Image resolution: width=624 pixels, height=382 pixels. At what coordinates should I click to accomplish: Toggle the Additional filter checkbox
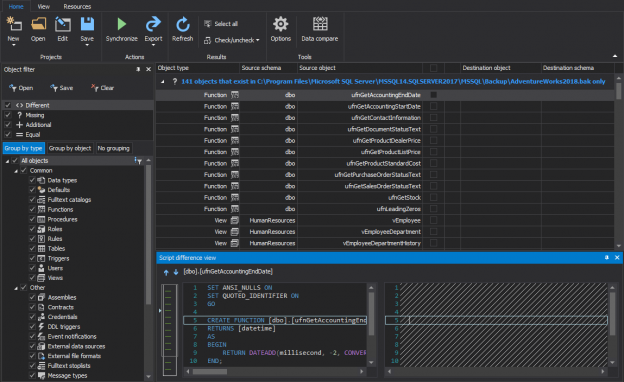pos(8,125)
